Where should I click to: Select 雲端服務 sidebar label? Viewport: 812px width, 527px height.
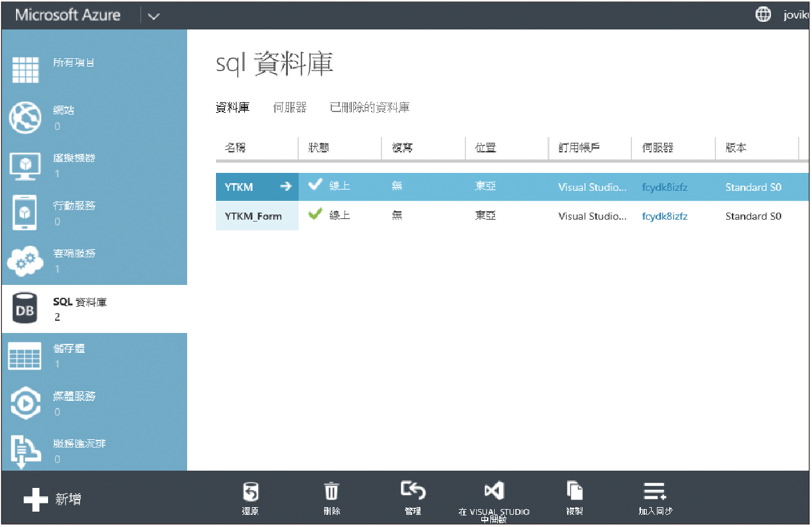[x=74, y=253]
